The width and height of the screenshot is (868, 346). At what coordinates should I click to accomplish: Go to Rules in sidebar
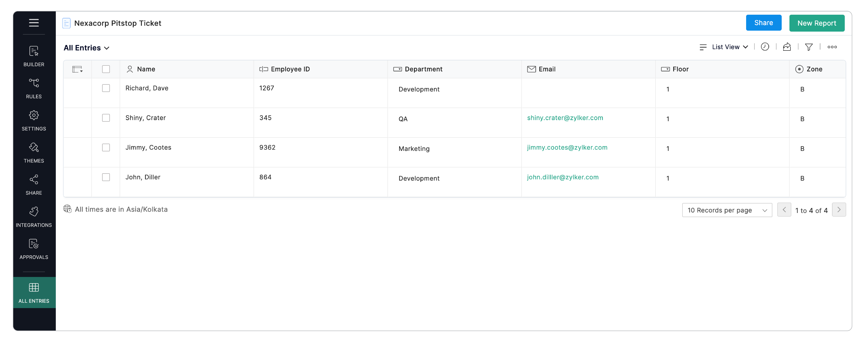(x=34, y=88)
